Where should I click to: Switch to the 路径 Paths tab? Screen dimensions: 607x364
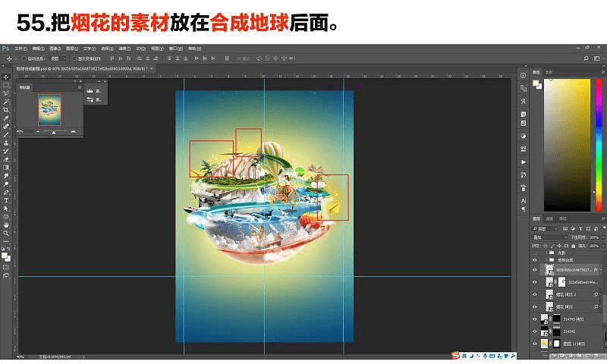coord(562,218)
